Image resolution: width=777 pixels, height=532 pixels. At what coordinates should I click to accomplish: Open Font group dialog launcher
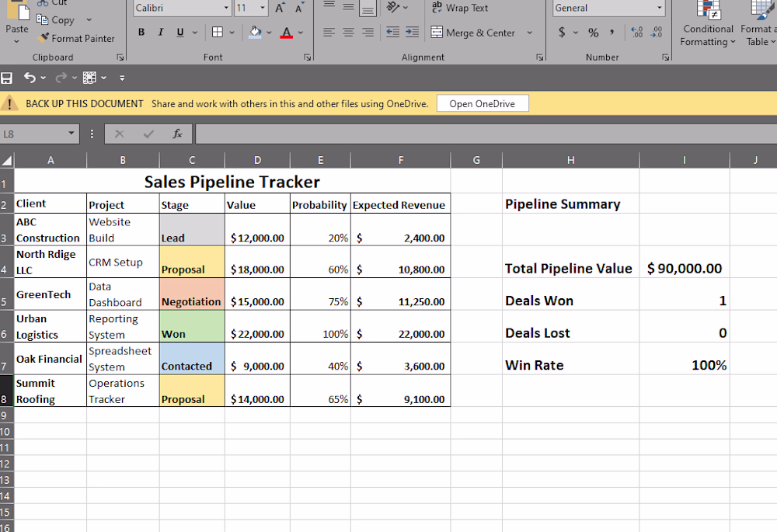(x=307, y=57)
